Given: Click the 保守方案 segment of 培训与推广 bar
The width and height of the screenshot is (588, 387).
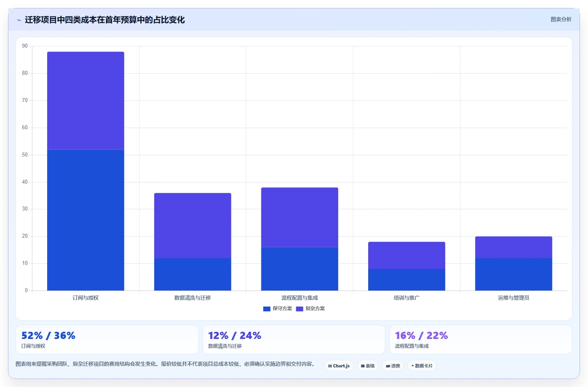Looking at the screenshot, I should 407,280.
